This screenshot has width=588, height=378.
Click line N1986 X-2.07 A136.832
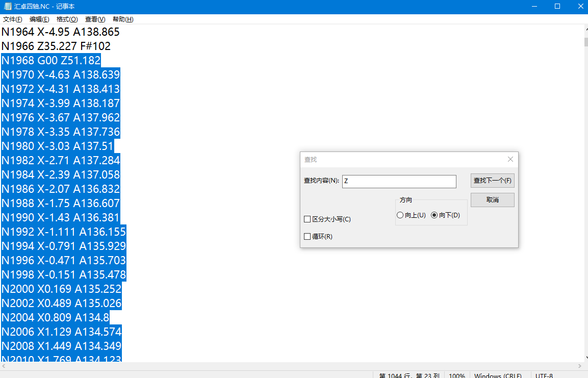tap(60, 189)
